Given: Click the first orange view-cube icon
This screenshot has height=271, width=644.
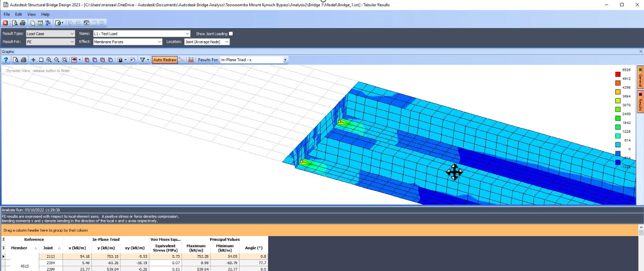Looking at the screenshot, I should pyautogui.click(x=87, y=60).
